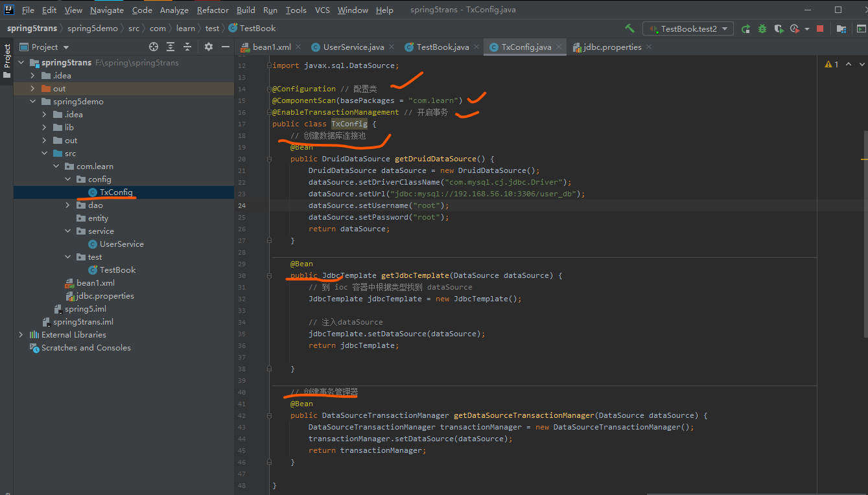Click the Select Opened File crosshair icon
Screen dimensions: 868x495
click(x=154, y=47)
